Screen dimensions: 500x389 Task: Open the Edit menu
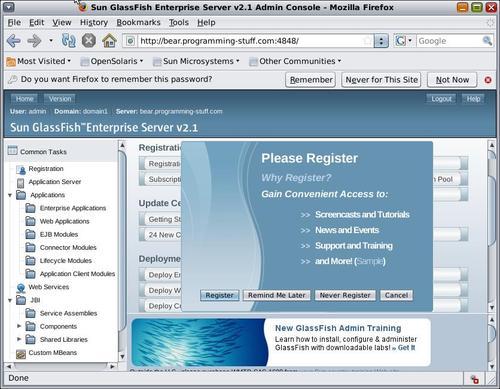36,23
